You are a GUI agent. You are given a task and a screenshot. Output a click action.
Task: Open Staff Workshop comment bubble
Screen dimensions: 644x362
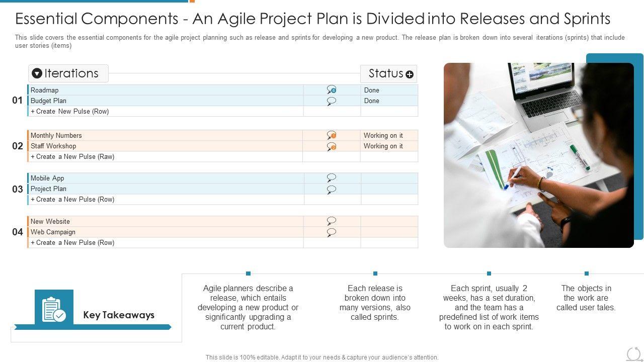pyautogui.click(x=331, y=146)
